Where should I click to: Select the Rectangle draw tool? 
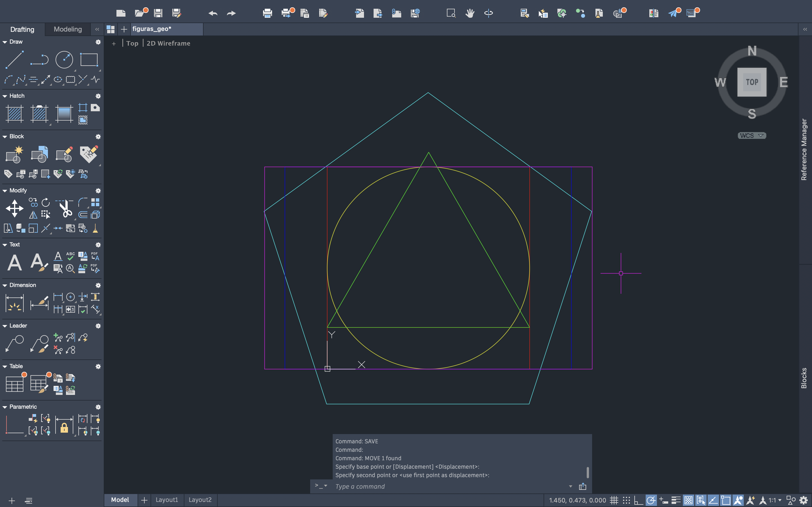(89, 60)
